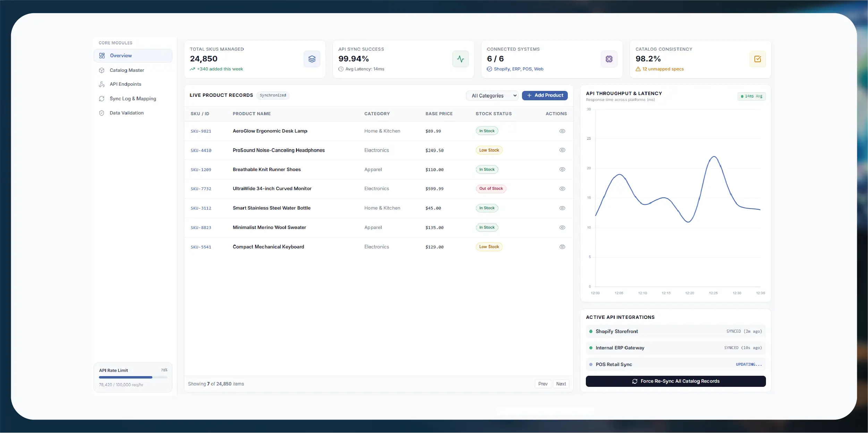Click Force Re-Sync All Catalog Records
The image size is (868, 433).
coord(676,381)
